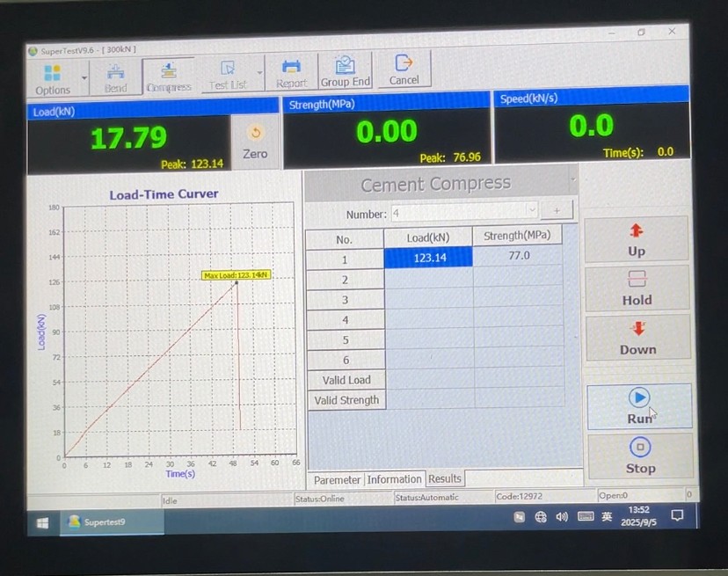Click Status:Automatic in the status bar
The image size is (728, 576).
tap(426, 497)
